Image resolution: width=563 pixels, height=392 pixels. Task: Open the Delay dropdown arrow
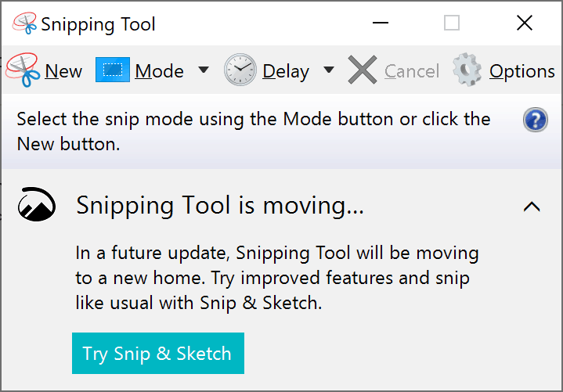[x=329, y=70]
